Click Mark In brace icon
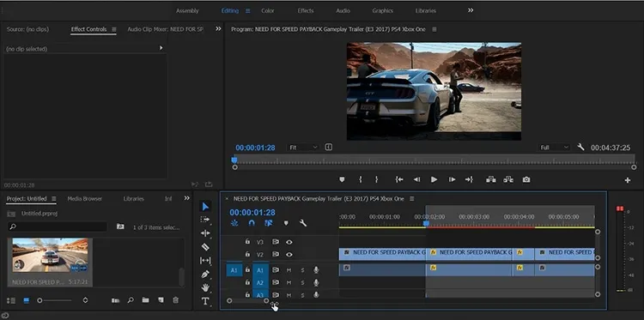Image resolution: width=644 pixels, height=320 pixels. click(360, 179)
